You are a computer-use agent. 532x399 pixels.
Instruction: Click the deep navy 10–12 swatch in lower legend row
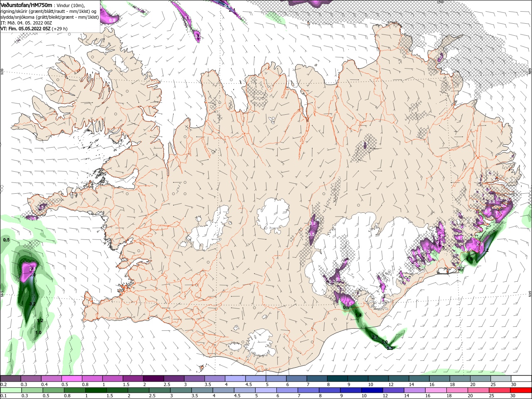[x=372, y=390]
